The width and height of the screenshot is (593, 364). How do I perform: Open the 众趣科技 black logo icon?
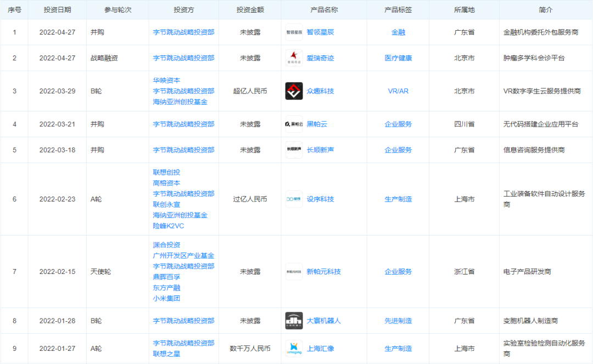[x=294, y=91]
